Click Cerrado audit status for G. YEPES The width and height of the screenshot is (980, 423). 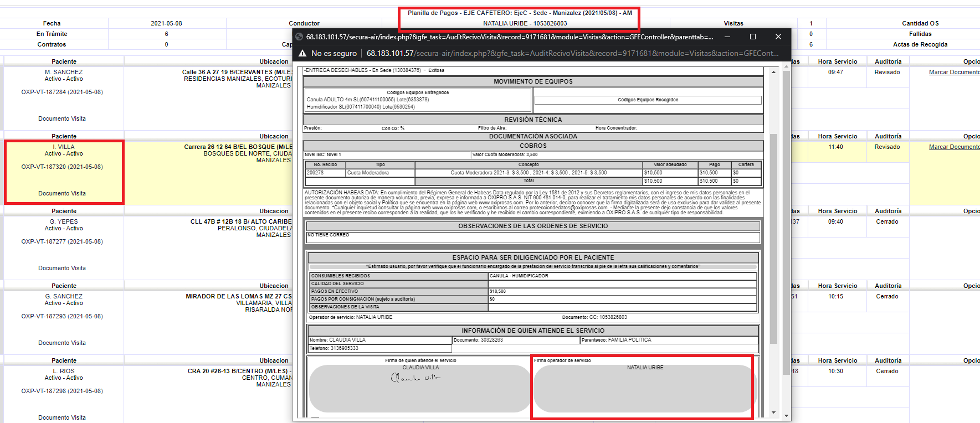coord(887,221)
